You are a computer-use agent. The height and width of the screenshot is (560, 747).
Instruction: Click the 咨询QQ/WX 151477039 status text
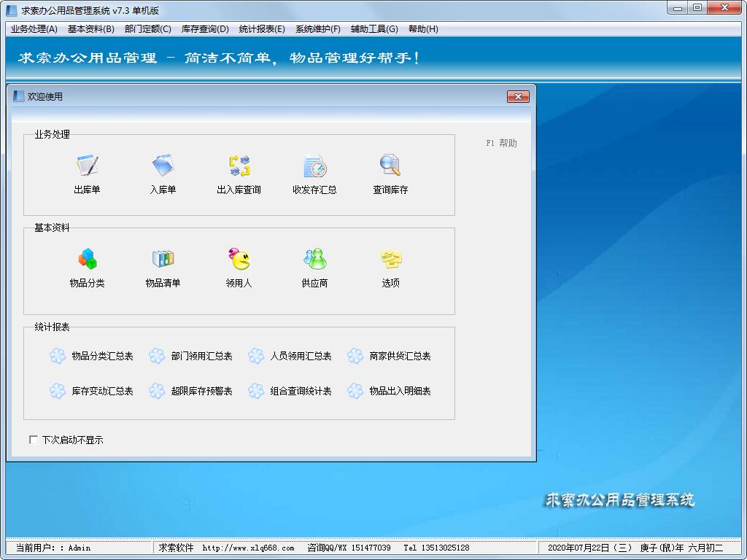tap(349, 548)
